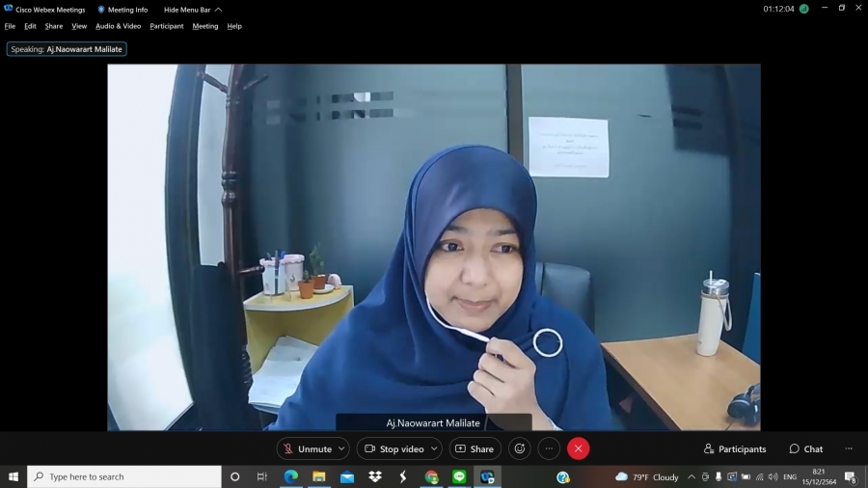Expand video options arrow next to Stop video
The image size is (868, 488).
[434, 448]
